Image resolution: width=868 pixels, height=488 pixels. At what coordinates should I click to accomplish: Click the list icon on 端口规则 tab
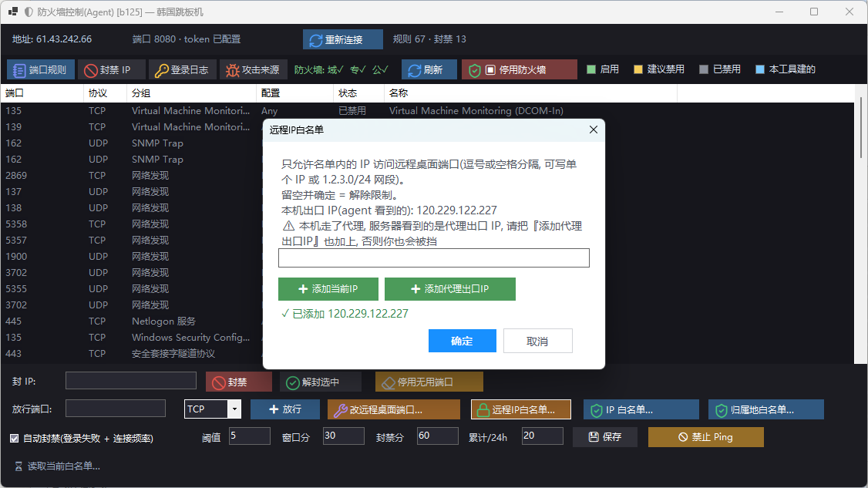[x=19, y=70]
